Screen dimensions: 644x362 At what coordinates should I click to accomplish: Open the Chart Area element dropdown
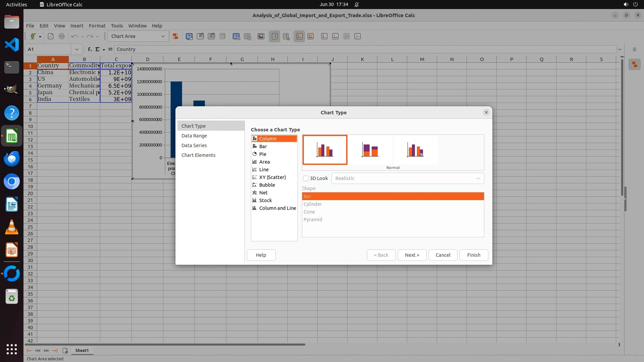(x=163, y=36)
